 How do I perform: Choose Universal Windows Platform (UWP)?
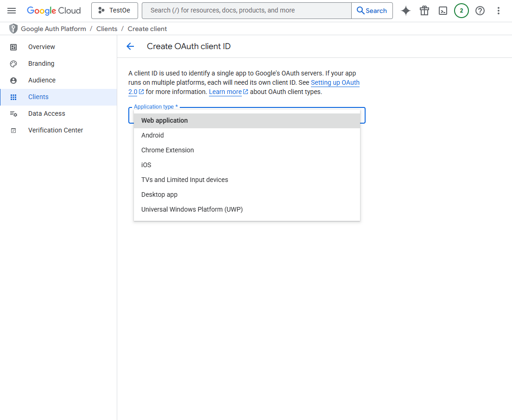pyautogui.click(x=247, y=209)
